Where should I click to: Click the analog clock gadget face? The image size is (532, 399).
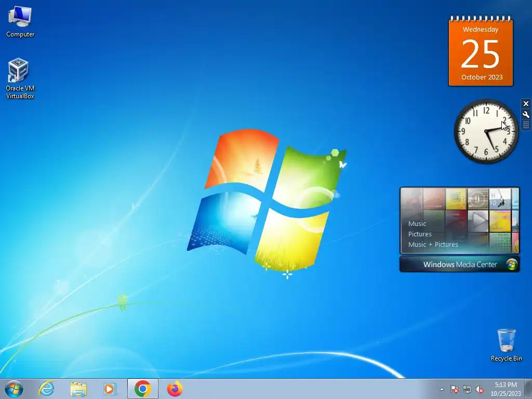coord(486,131)
